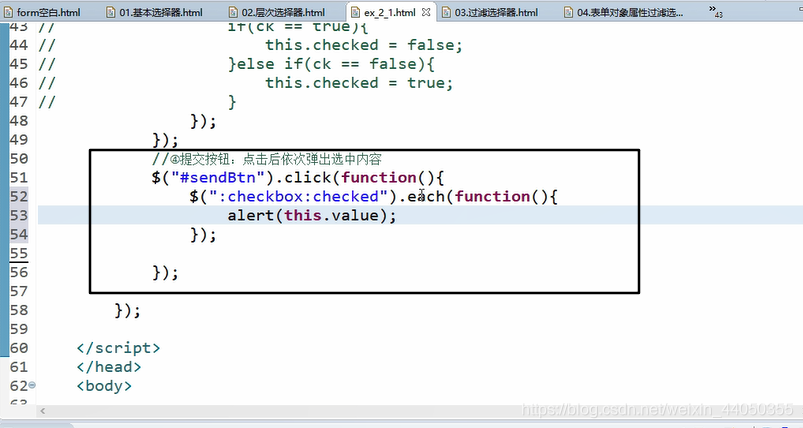The height and width of the screenshot is (428, 803).
Task: Click the file icon of 03.过滤选择器.html tab
Action: pyautogui.click(x=446, y=12)
